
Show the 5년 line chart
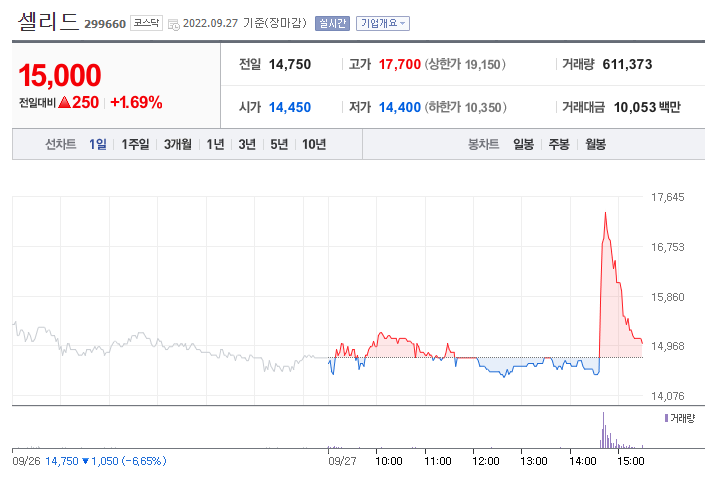(279, 144)
